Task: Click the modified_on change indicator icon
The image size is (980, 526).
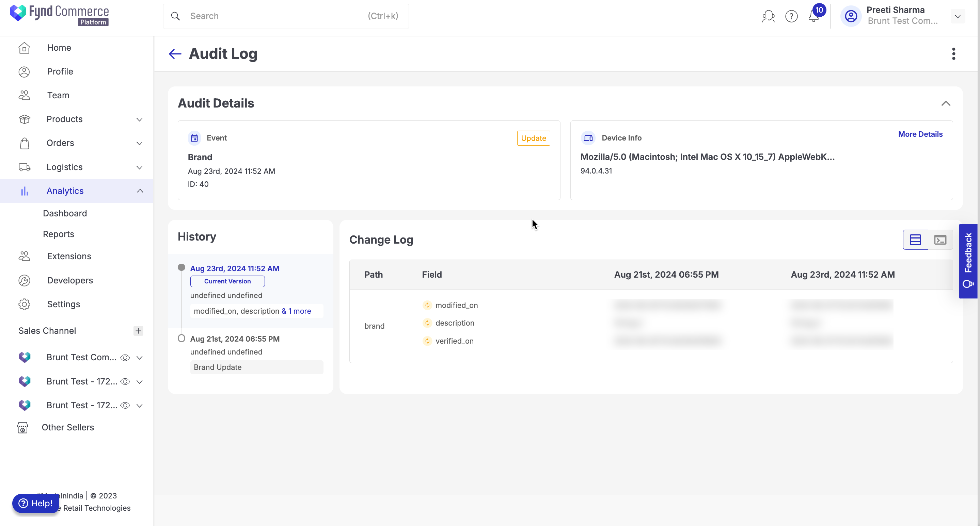Action: [x=427, y=305]
